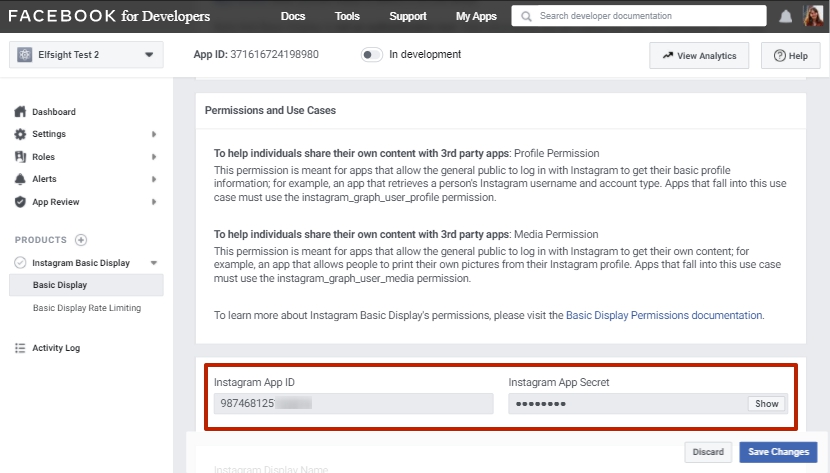Show the Instagram App Secret
Image resolution: width=830 pixels, height=473 pixels.
(x=766, y=404)
